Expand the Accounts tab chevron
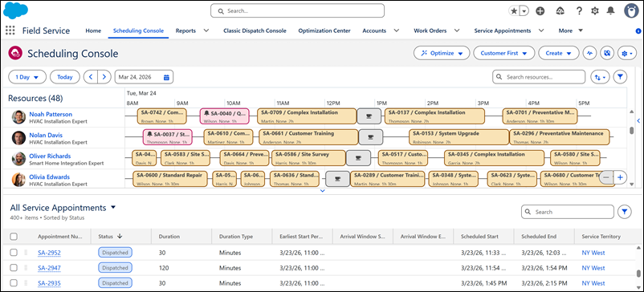 [x=397, y=30]
